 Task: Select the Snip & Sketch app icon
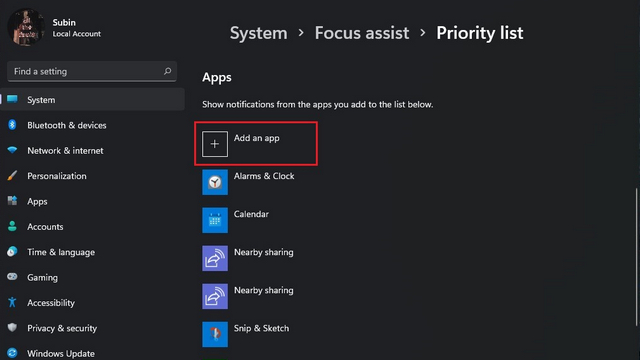pyautogui.click(x=215, y=334)
